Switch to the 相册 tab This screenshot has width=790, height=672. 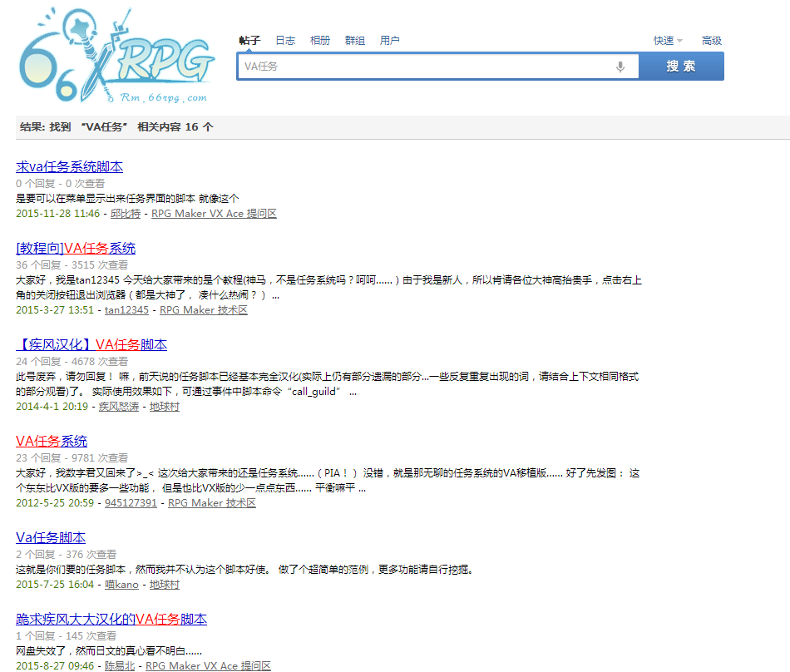[320, 40]
